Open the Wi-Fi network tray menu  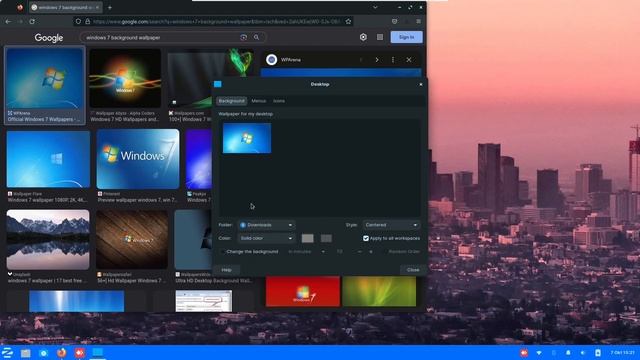[539, 353]
